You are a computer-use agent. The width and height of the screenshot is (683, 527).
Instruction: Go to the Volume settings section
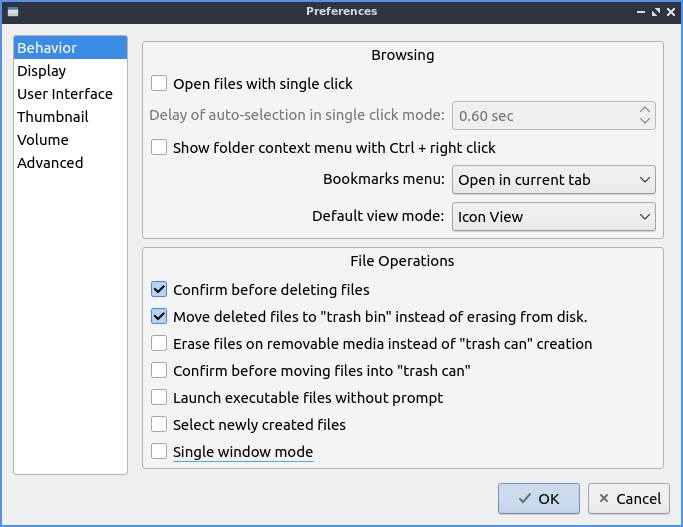tap(43, 140)
